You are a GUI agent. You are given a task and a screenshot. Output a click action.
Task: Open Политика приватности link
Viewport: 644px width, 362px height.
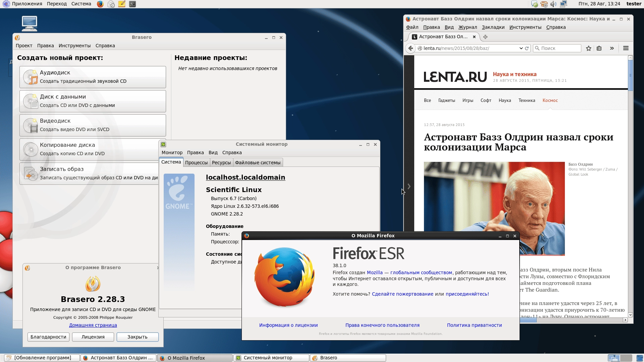474,325
